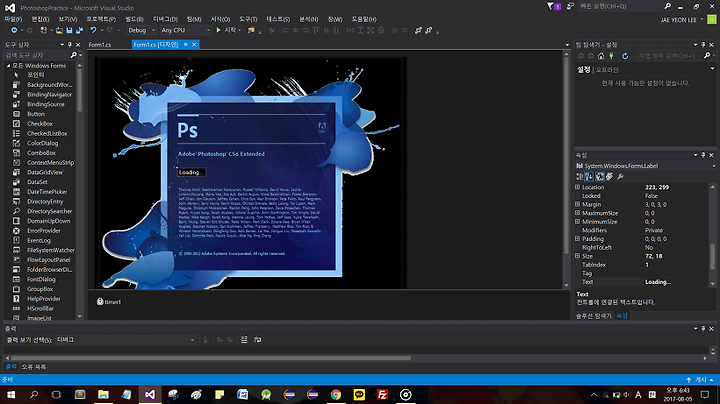
Task: Toggle pin on the Form1.cs design tab
Action: [x=186, y=45]
